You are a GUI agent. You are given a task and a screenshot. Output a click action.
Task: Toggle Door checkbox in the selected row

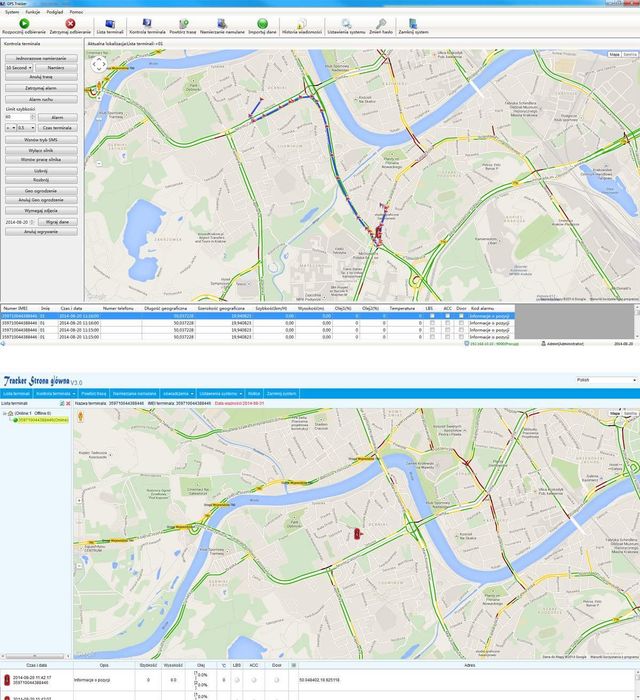tap(461, 316)
